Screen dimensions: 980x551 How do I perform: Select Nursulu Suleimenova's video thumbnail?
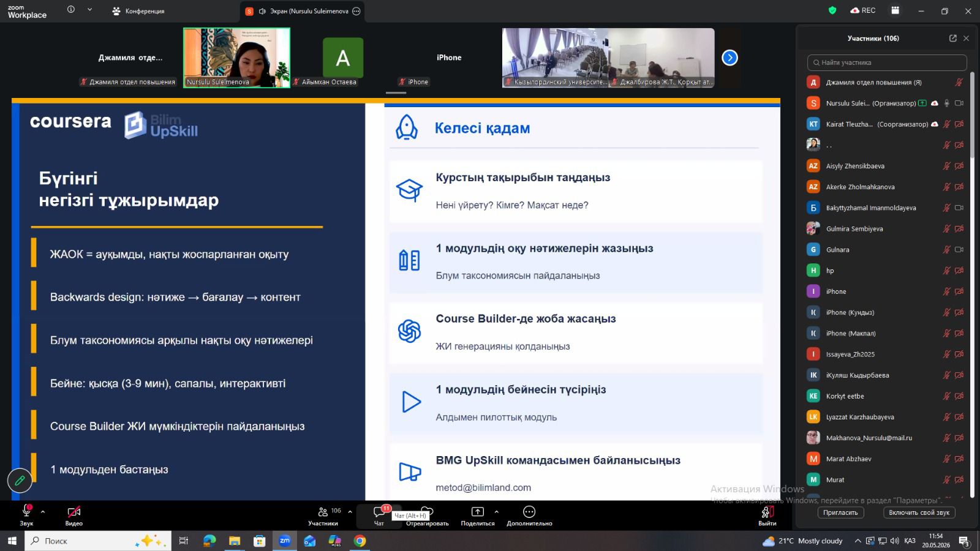coord(236,58)
